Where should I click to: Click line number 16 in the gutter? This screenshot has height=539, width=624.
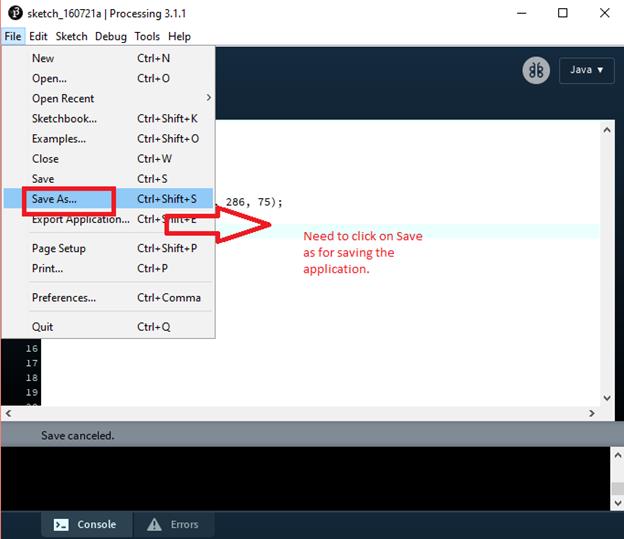tap(32, 349)
